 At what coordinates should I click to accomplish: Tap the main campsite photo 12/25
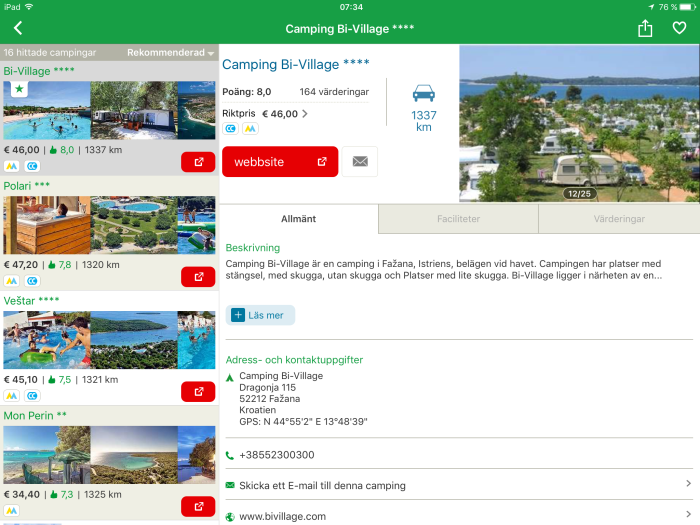click(x=579, y=124)
